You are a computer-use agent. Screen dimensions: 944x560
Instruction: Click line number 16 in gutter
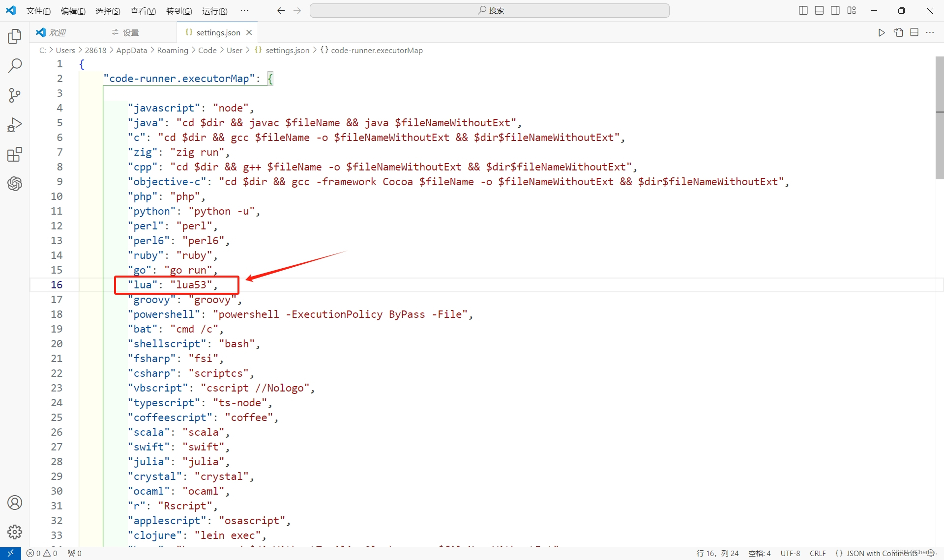(x=57, y=285)
